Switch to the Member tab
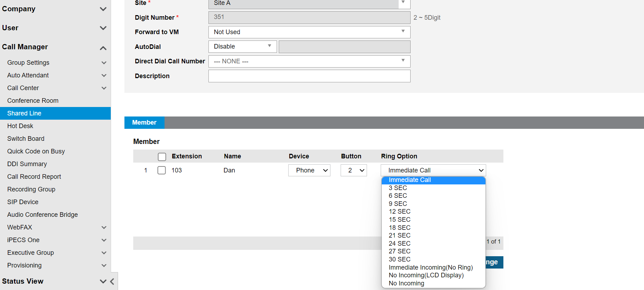The image size is (644, 290). [144, 122]
